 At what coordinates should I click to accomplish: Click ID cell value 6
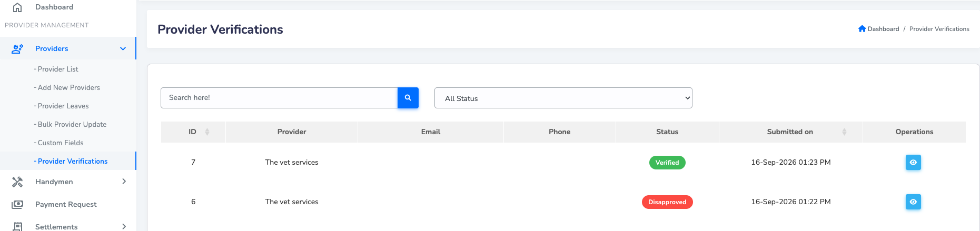[x=193, y=202]
